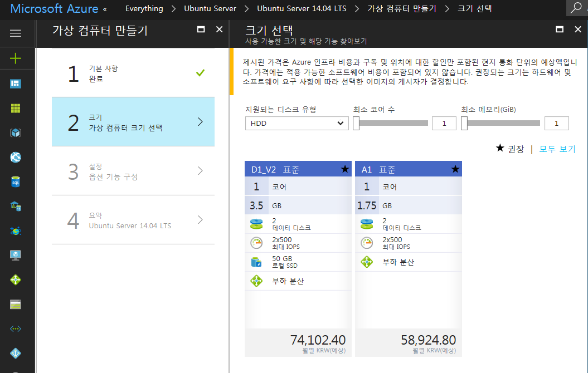588x373 pixels.
Task: Click the minimum cores value field
Action: [x=444, y=123]
